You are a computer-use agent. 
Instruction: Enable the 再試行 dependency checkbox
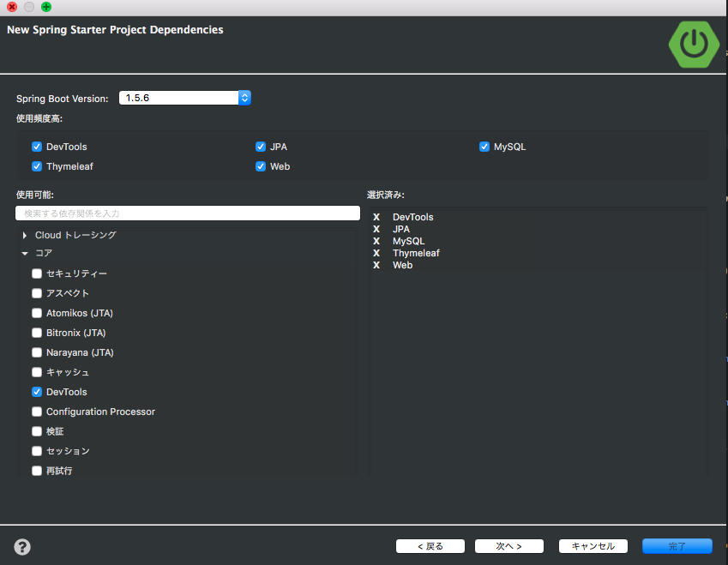tap(37, 471)
